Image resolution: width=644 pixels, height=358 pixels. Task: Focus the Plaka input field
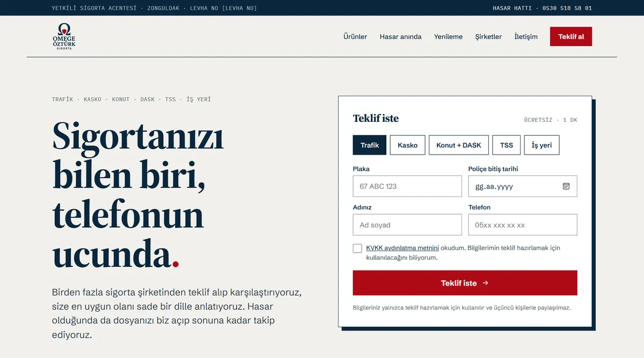pyautogui.click(x=407, y=186)
